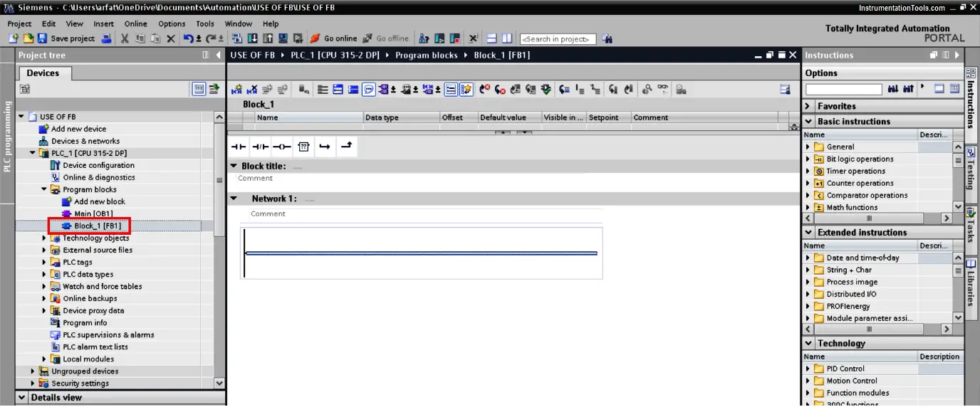The height and width of the screenshot is (407, 980).
Task: Open Online & diagnostics
Action: (98, 177)
